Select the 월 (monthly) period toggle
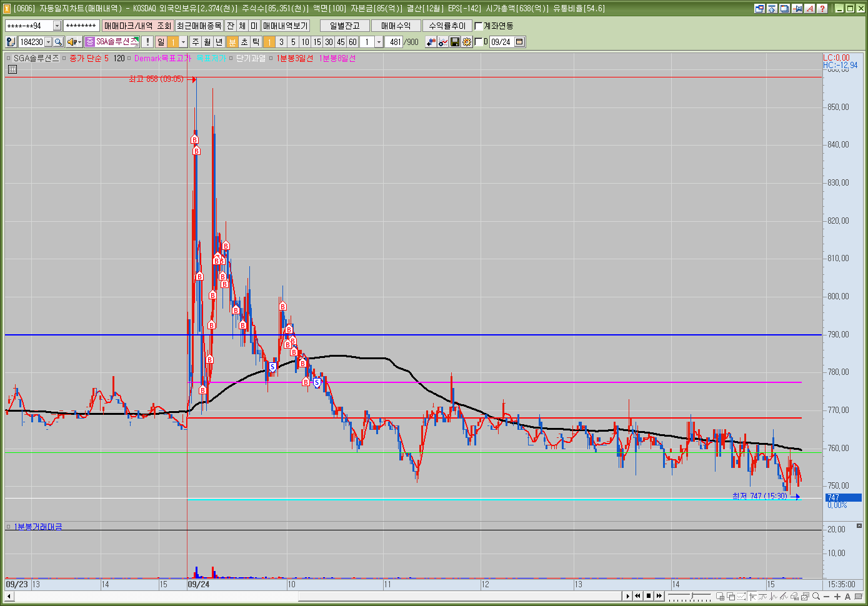 pyautogui.click(x=208, y=42)
